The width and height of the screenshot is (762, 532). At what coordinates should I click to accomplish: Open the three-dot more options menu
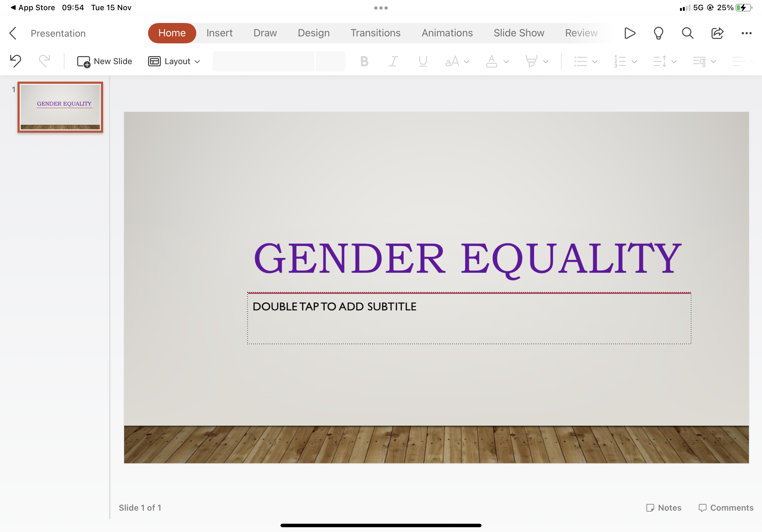pos(746,33)
